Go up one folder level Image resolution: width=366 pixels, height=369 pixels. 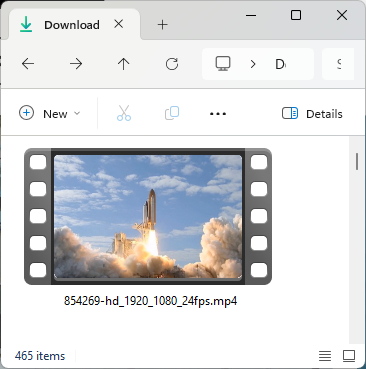click(x=124, y=64)
